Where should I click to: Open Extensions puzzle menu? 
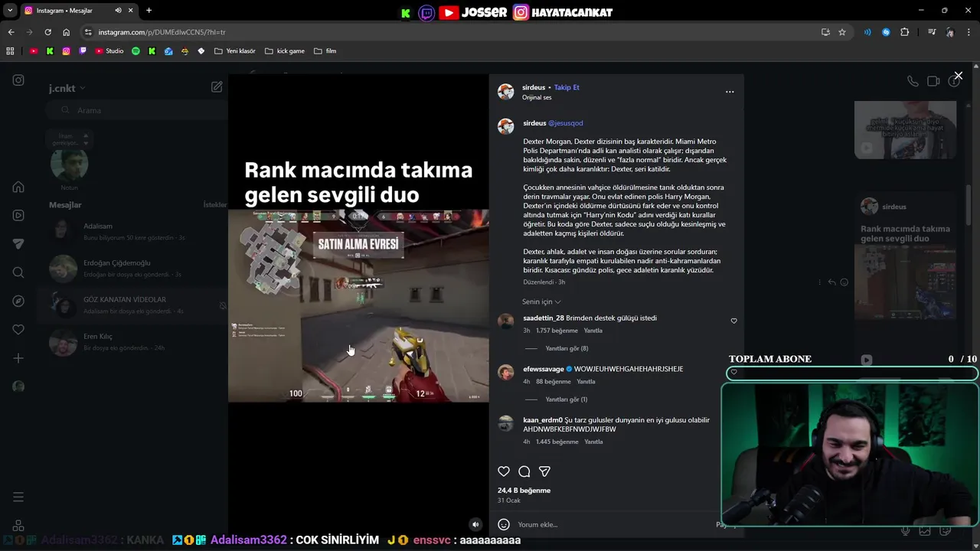click(x=905, y=32)
